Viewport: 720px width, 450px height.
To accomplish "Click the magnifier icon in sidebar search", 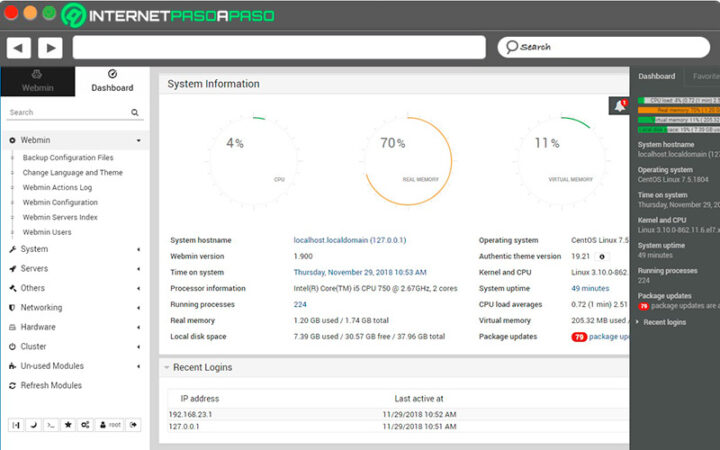I will click(135, 112).
